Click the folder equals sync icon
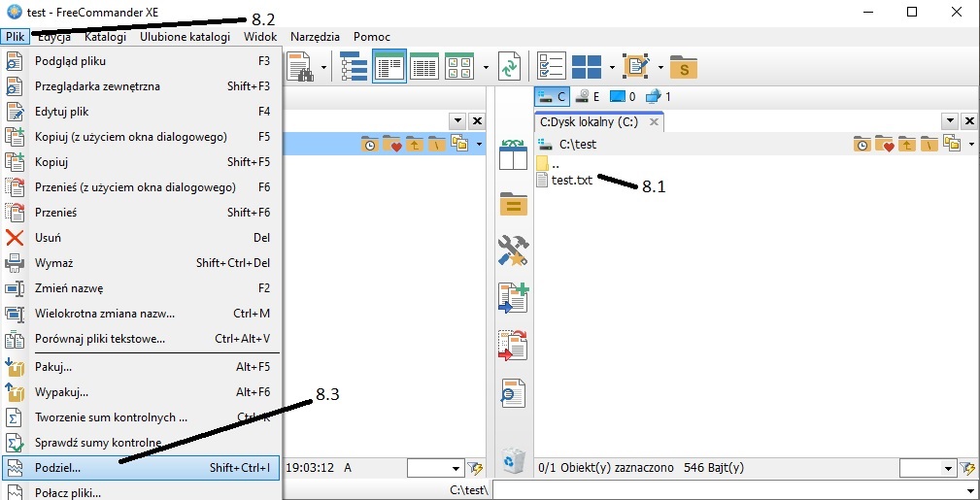Image resolution: width=980 pixels, height=500 pixels. click(513, 204)
